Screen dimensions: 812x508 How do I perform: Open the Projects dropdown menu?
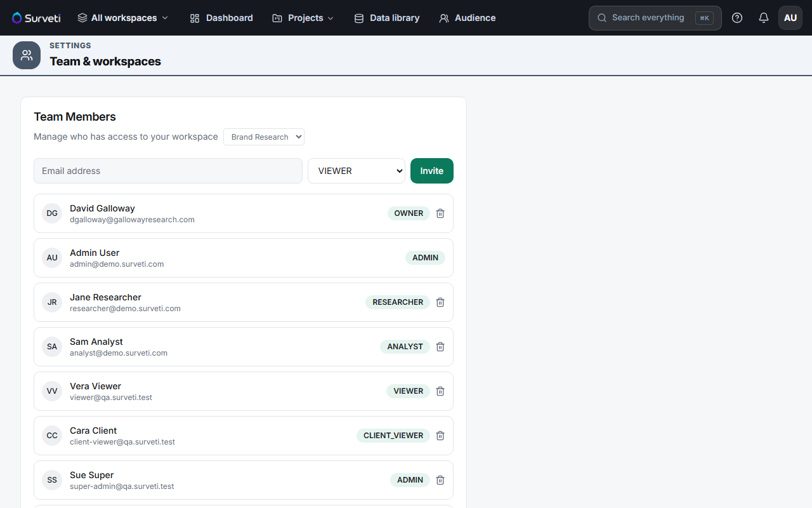click(303, 18)
